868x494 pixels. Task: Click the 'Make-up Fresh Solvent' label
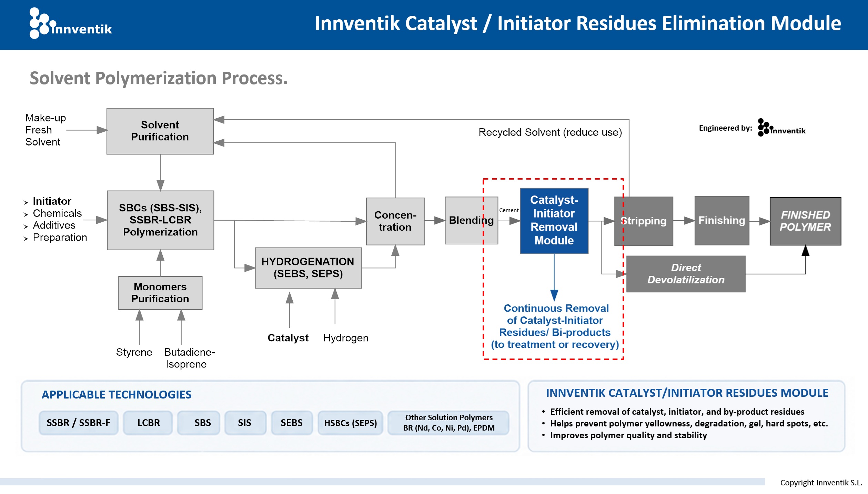point(46,130)
